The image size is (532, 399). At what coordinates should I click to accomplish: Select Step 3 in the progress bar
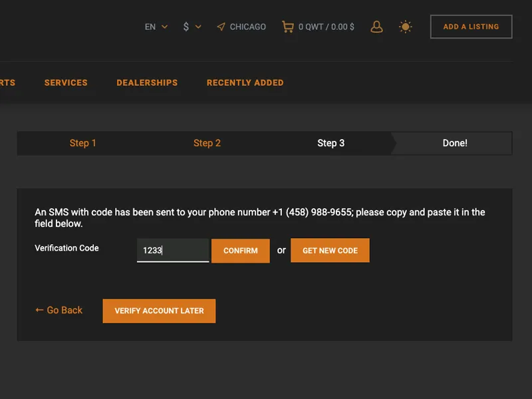[331, 143]
